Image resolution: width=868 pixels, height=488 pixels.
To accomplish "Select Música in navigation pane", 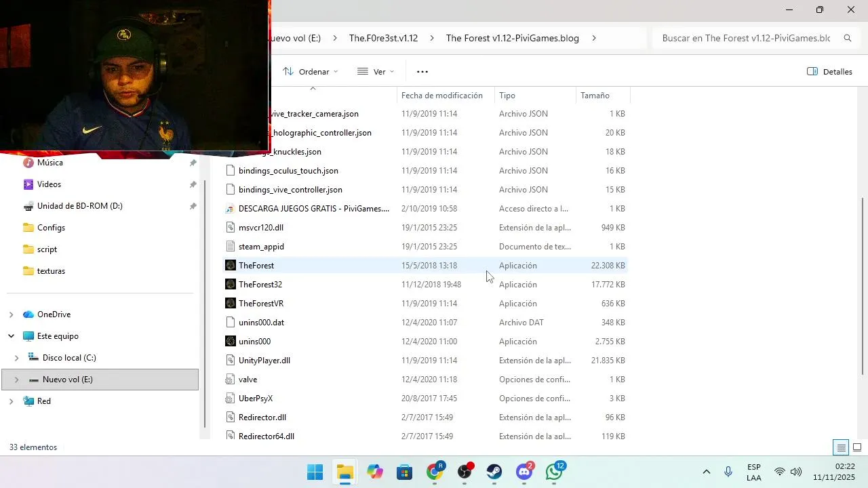I will coord(50,163).
